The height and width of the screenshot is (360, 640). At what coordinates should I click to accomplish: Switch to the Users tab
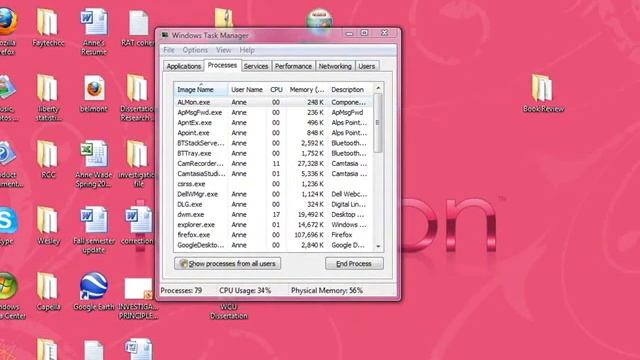[x=367, y=66]
